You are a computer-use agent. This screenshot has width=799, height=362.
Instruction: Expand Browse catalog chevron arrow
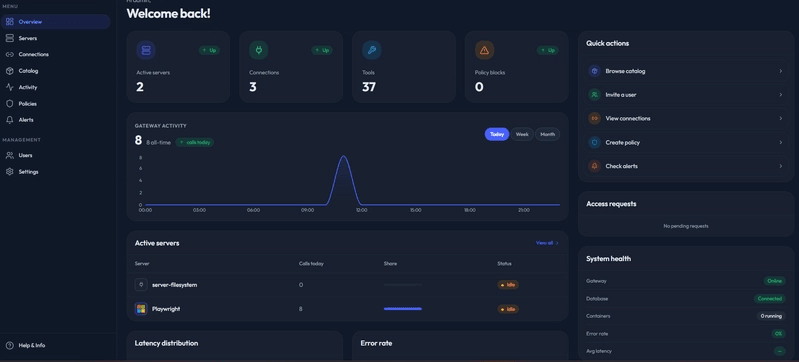pyautogui.click(x=780, y=71)
